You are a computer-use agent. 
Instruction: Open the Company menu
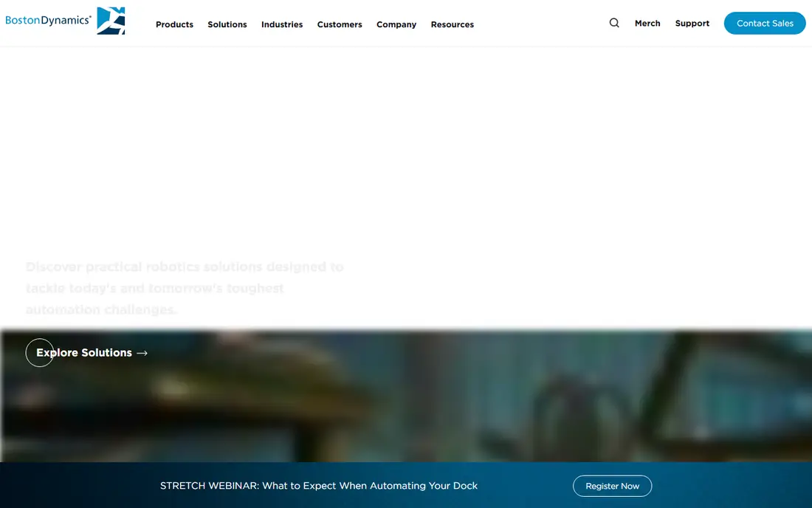coord(396,24)
